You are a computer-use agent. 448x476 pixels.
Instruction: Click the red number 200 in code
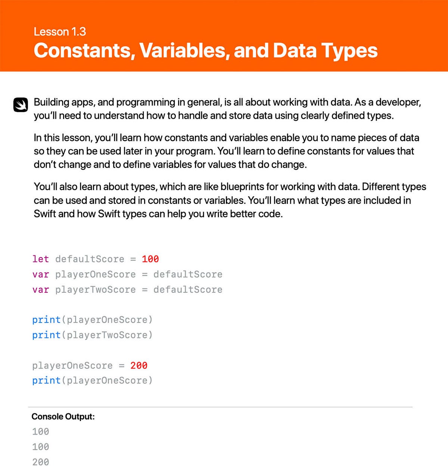(x=139, y=365)
